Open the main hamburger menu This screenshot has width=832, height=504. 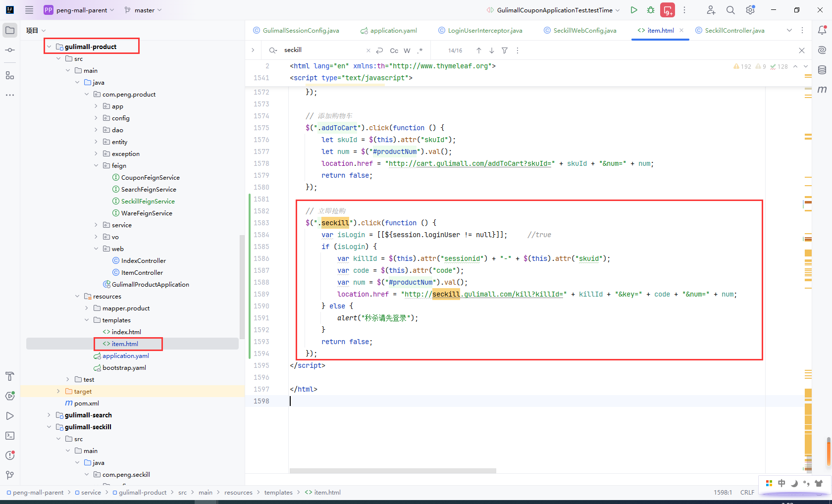coord(29,10)
